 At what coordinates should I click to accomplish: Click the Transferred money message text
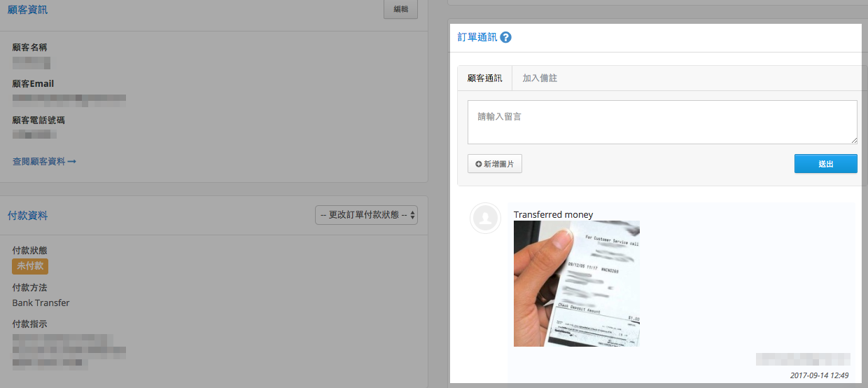(553, 214)
